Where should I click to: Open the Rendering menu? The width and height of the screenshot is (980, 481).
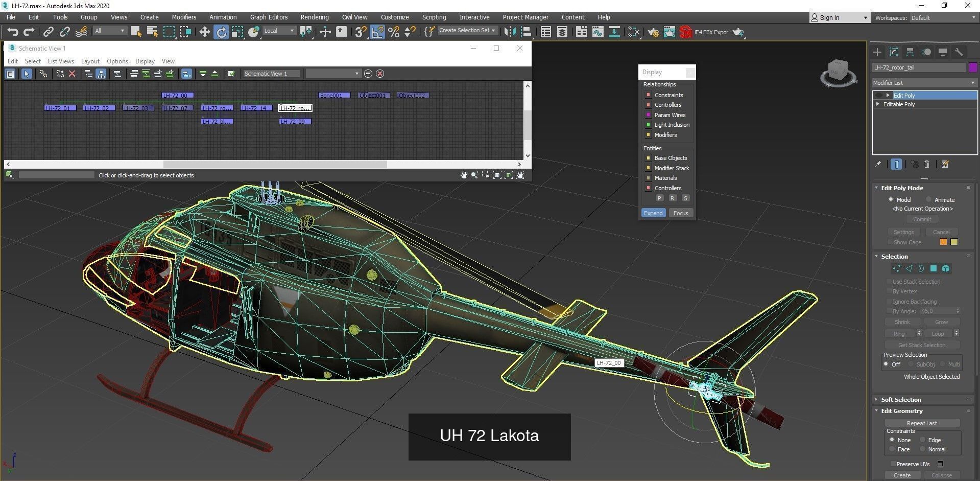coord(315,17)
